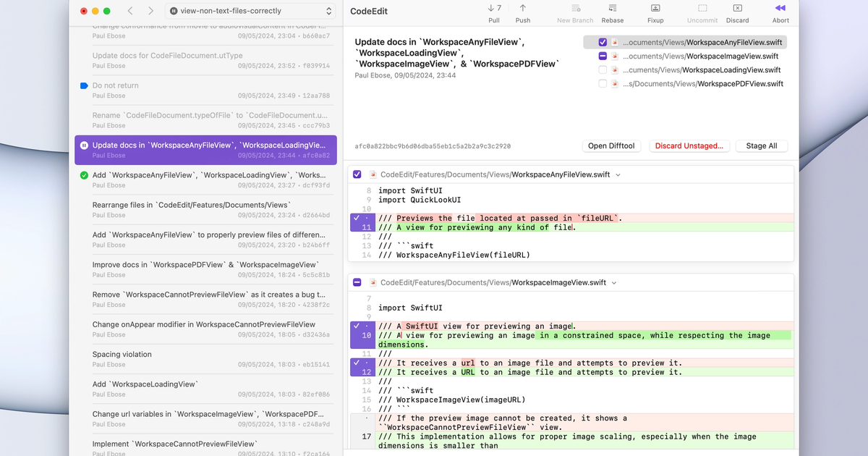Open the New Branch tool

[x=575, y=9]
